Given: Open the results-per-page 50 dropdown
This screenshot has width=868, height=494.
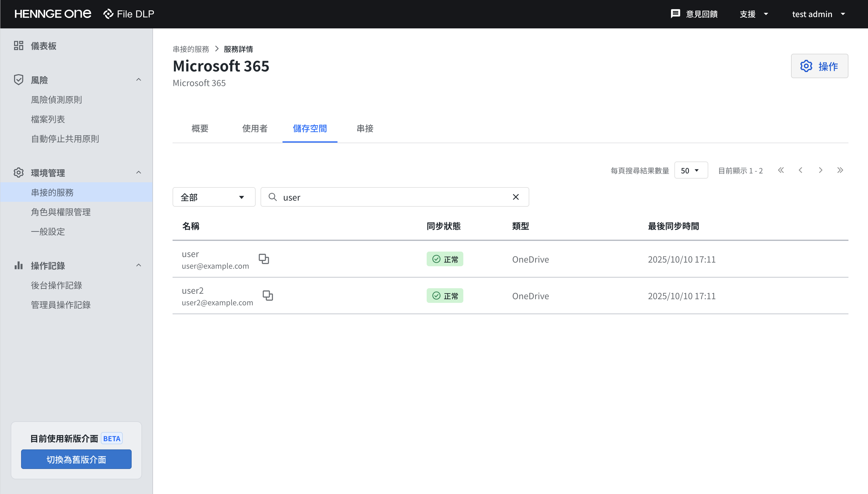Looking at the screenshot, I should (691, 170).
